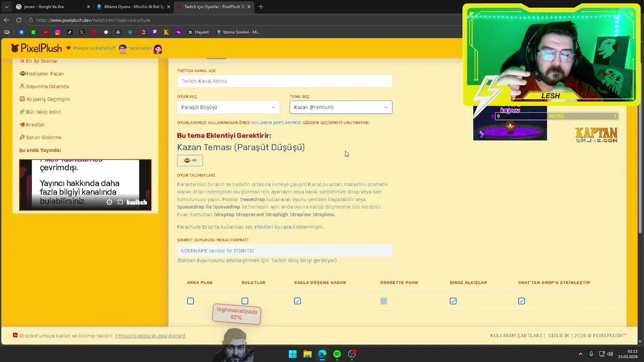
Task: Close the jarvan Google tab
Action: point(89,7)
